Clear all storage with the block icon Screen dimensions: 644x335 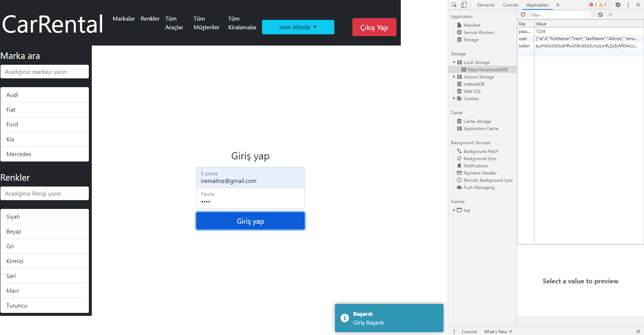(600, 14)
